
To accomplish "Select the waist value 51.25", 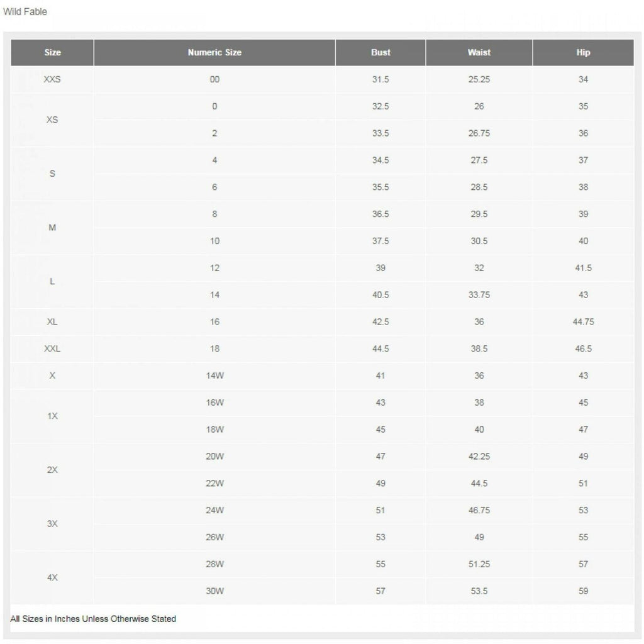I will [479, 564].
